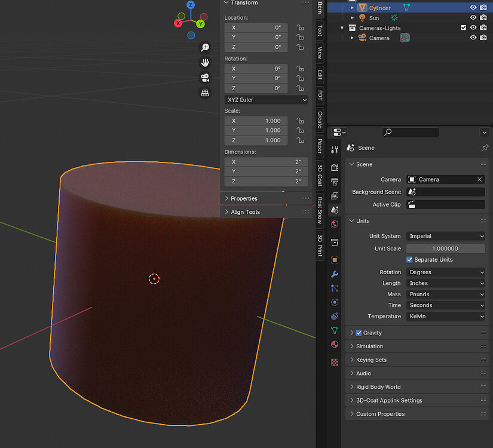
Task: Open the World properties tab icon
Action: (335, 224)
